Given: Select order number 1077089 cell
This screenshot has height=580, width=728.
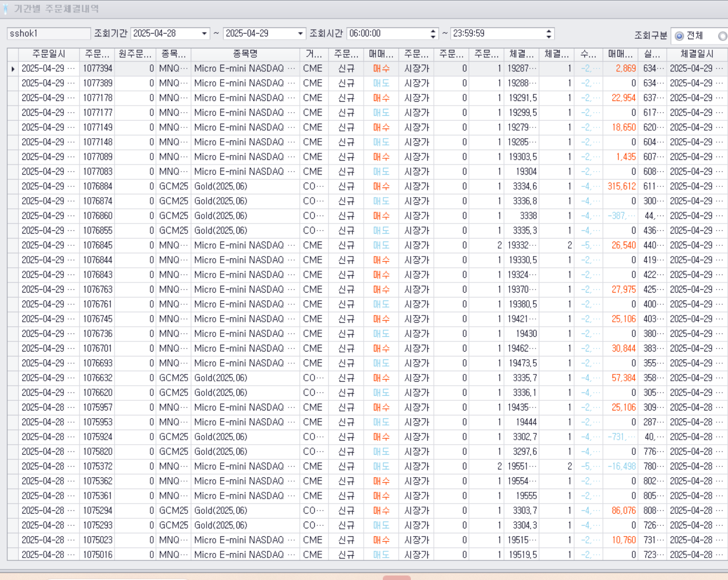Looking at the screenshot, I should [x=97, y=157].
